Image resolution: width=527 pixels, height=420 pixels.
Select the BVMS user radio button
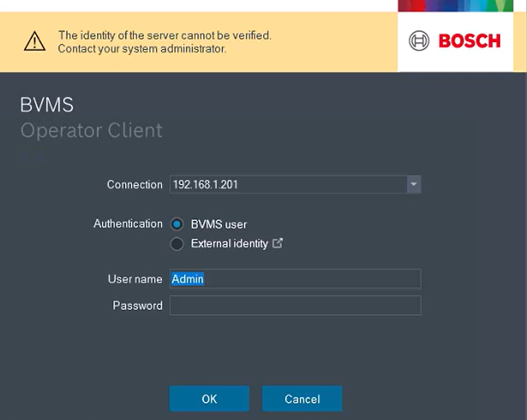coord(177,224)
